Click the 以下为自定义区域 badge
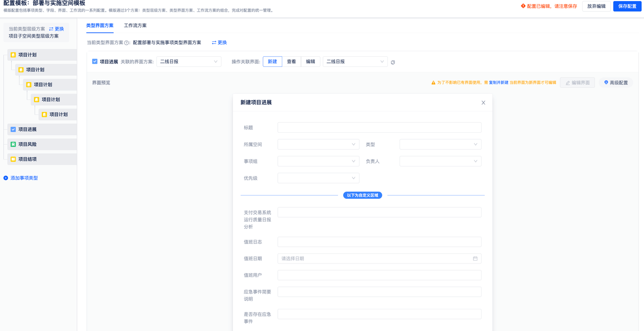The image size is (644, 331). (x=362, y=195)
